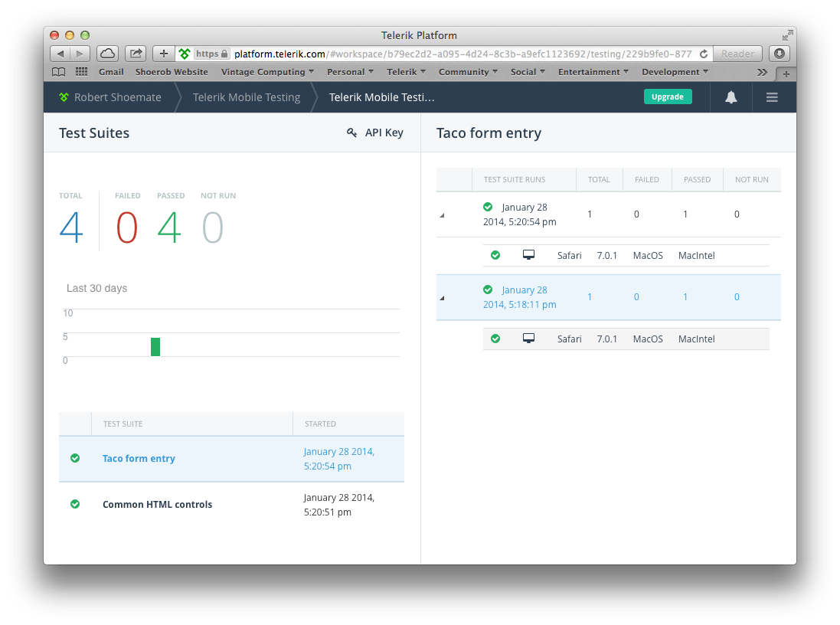This screenshot has width=840, height=625.
Task: Click the green bar in Last 30 days chart
Action: click(155, 347)
